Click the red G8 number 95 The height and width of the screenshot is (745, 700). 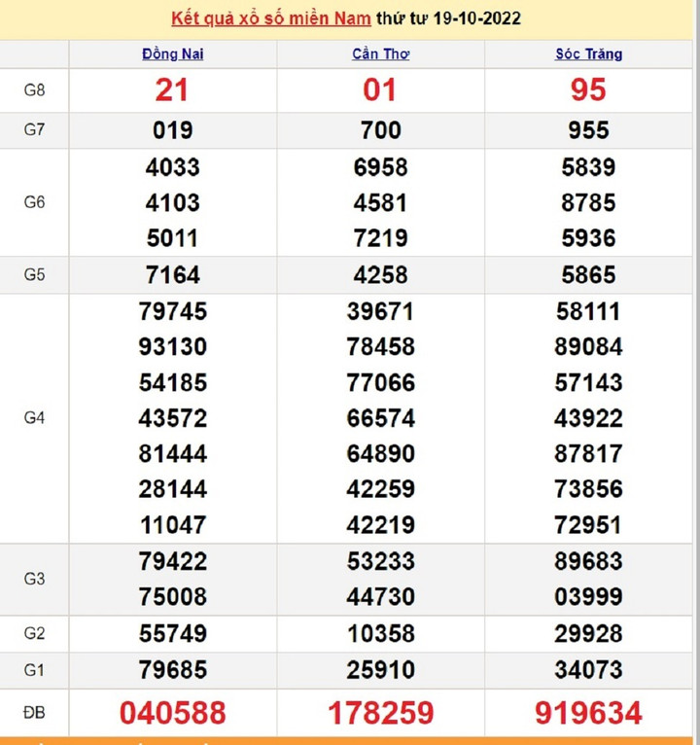[x=588, y=90]
